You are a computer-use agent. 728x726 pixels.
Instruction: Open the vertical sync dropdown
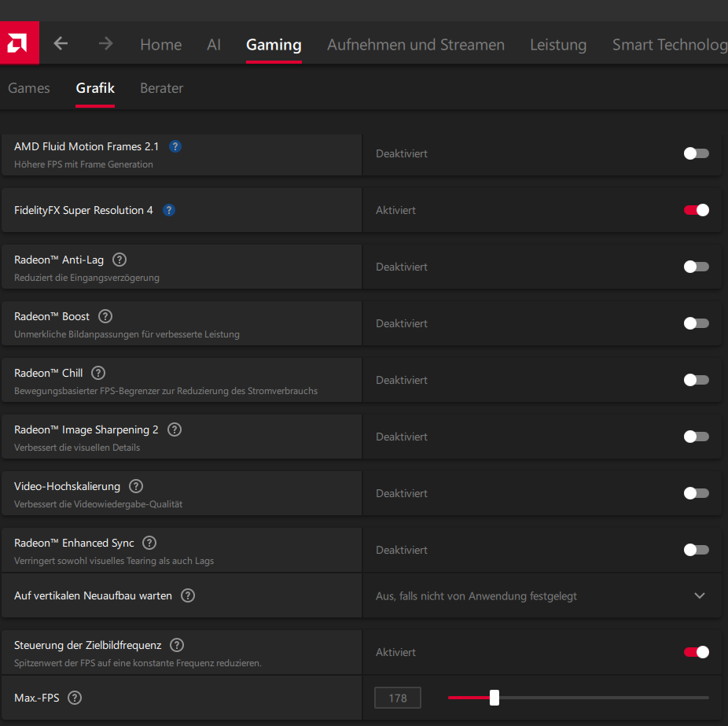(x=542, y=596)
